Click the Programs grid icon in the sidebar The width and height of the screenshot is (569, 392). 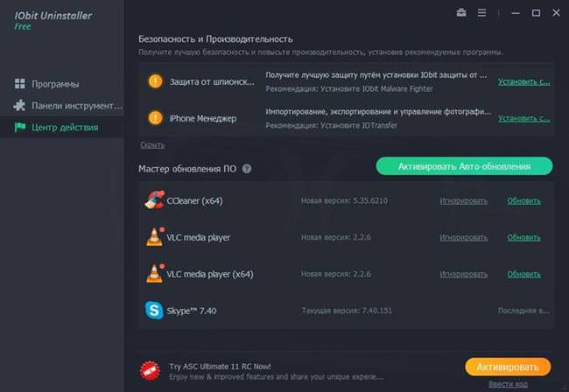click(x=19, y=84)
